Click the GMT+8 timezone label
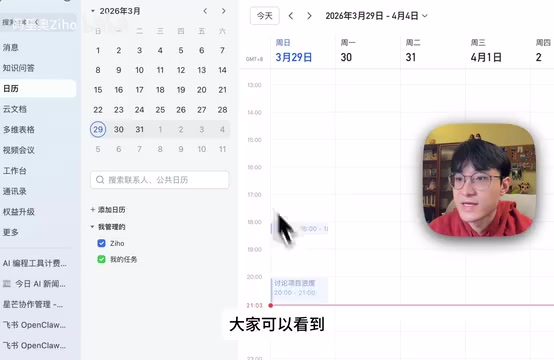 (254, 59)
